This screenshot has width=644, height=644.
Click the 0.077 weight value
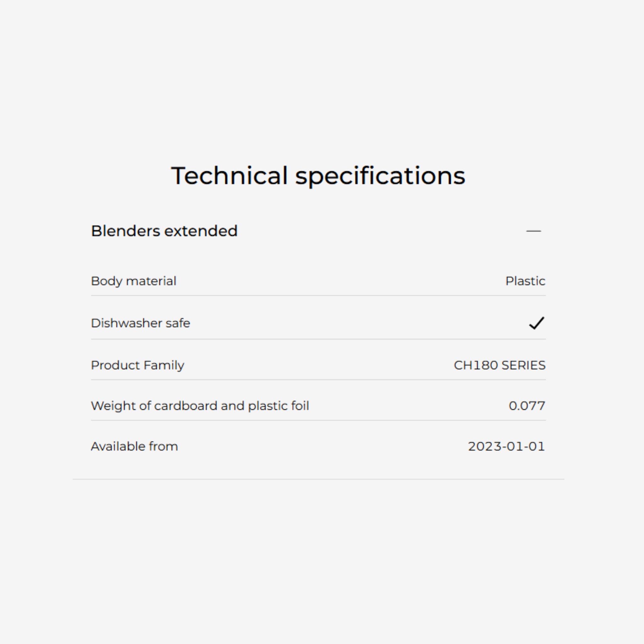527,406
